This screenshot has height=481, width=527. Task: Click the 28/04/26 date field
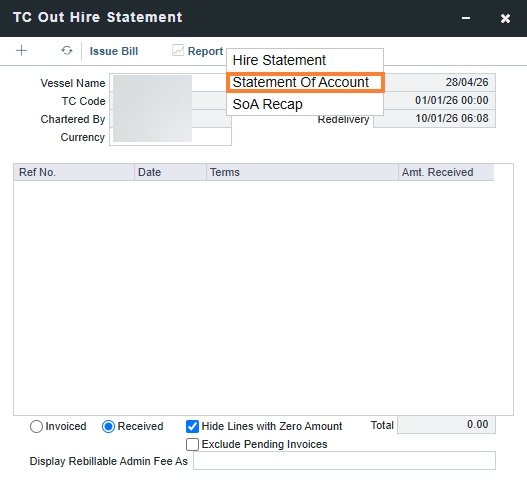pos(439,82)
